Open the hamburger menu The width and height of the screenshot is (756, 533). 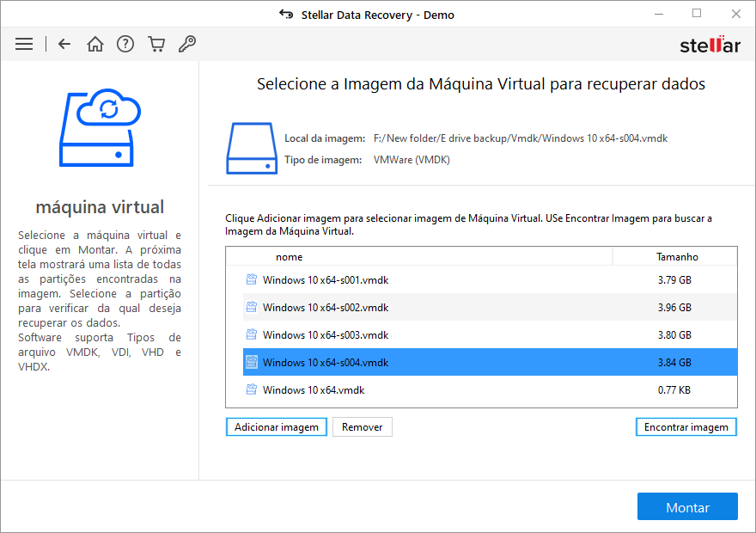tap(24, 45)
